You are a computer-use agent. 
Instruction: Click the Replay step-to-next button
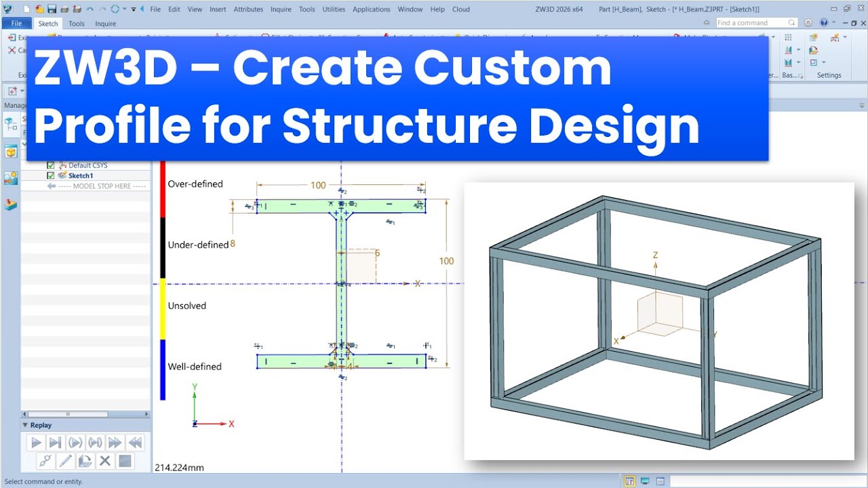click(56, 443)
